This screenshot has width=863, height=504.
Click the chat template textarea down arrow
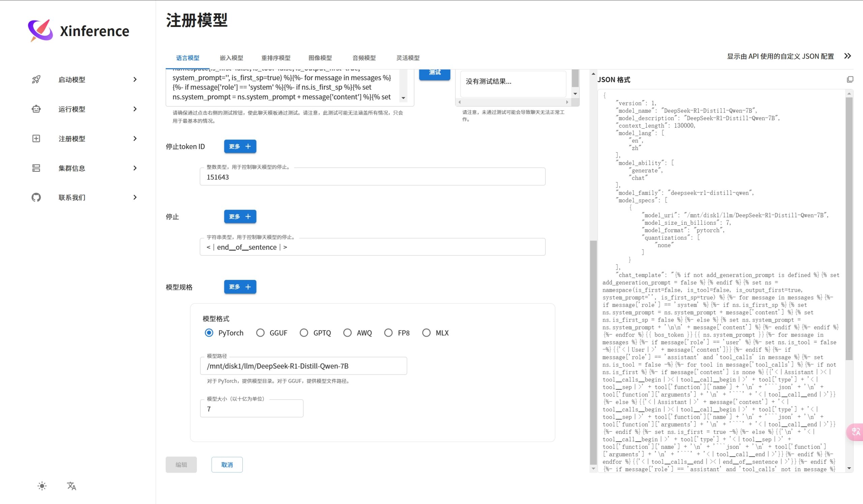404,98
